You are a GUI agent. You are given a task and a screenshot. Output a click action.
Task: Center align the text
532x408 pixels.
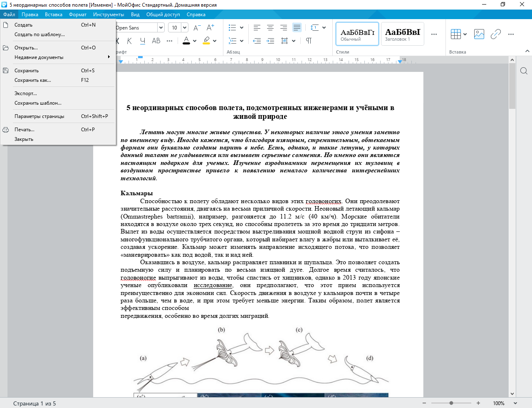coord(270,28)
